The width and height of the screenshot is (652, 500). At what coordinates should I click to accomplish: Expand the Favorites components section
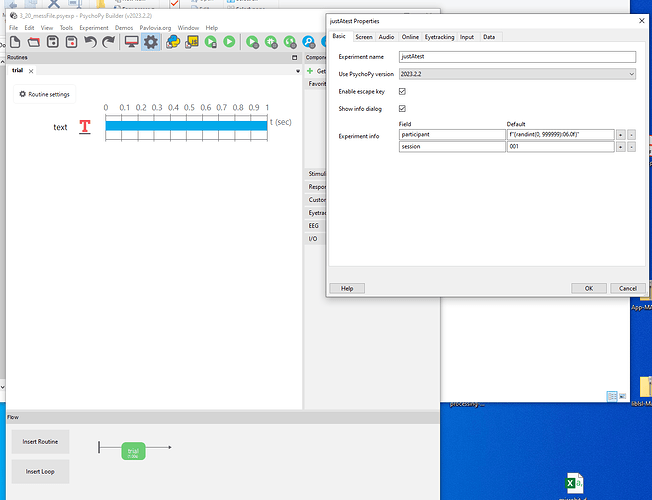tap(316, 84)
